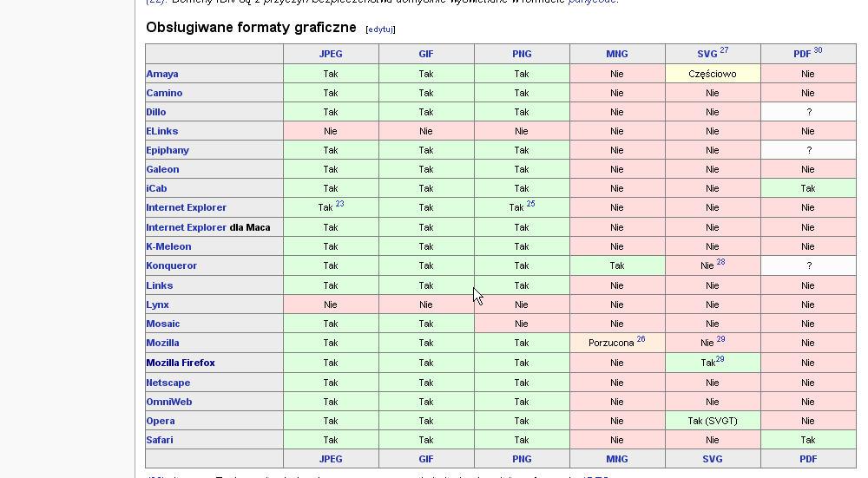Open the Mozilla browser link above the Mozilla Firefox row
The image size is (868, 478).
point(163,343)
